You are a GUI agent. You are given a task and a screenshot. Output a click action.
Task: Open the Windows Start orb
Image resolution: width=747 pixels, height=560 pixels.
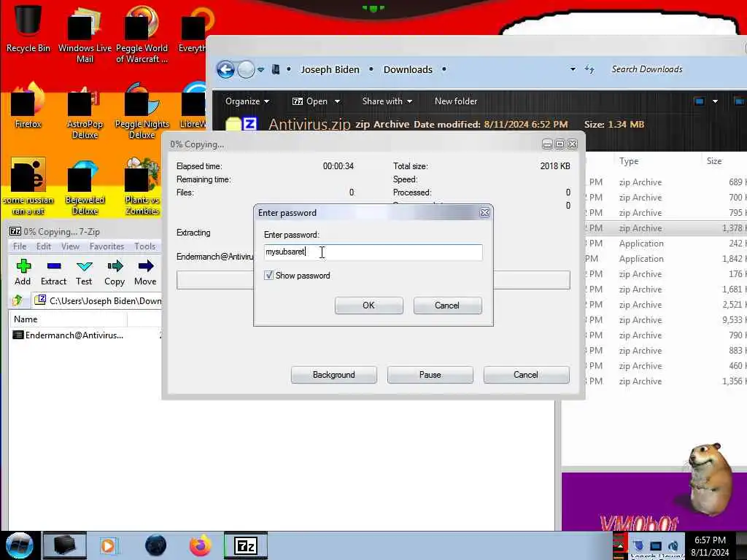(x=20, y=545)
